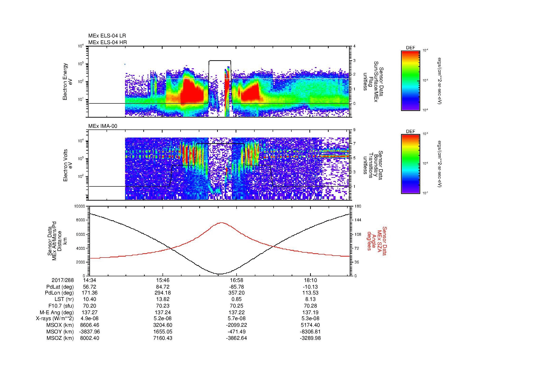Click the 'Electron Volts eV' axis label
This screenshot has width=555, height=392.
click(x=68, y=165)
